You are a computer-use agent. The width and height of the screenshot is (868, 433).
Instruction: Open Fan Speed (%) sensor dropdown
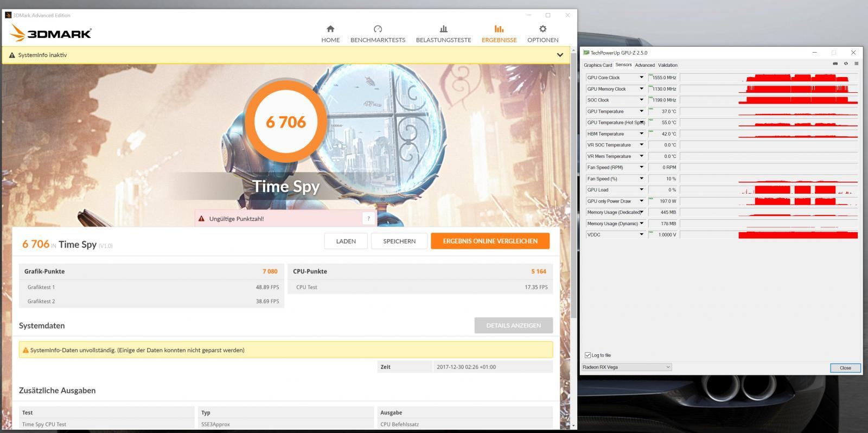pos(641,179)
